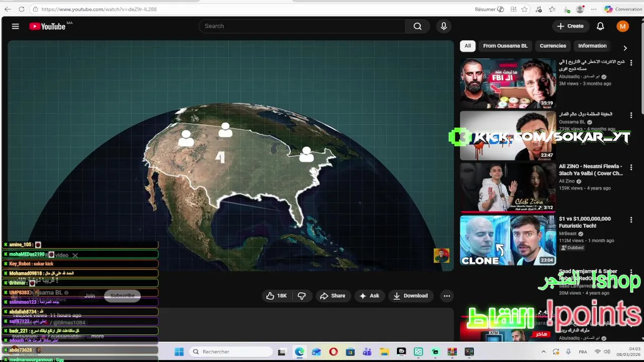
Task: Open more actions three-dot menu under video
Action: coord(447,296)
